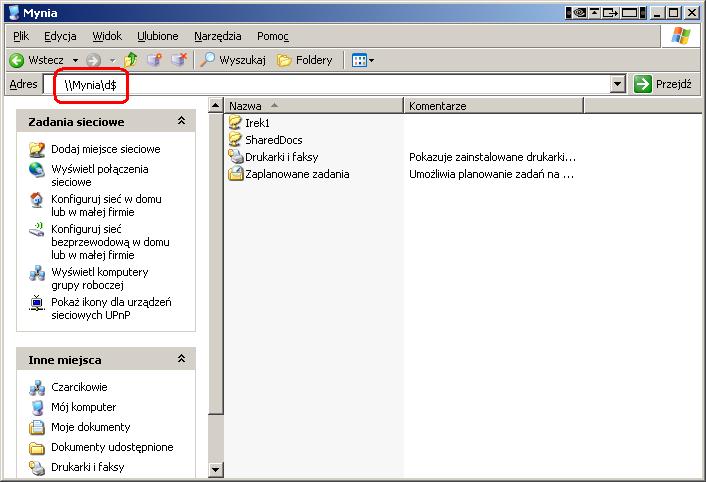This screenshot has width=706, height=482.
Task: Open the Wstecz history dropdown arrow
Action: pyautogui.click(x=75, y=60)
